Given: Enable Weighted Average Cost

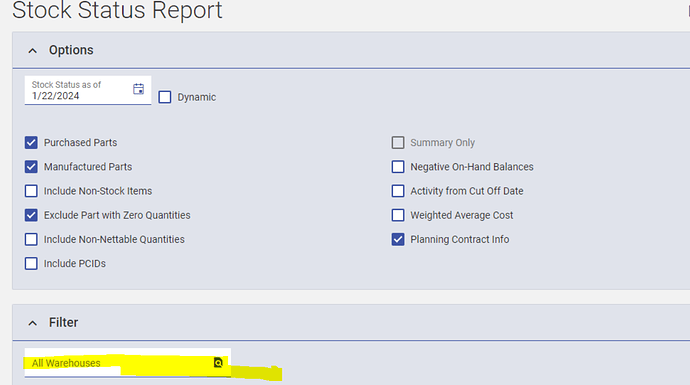Looking at the screenshot, I should pos(398,215).
